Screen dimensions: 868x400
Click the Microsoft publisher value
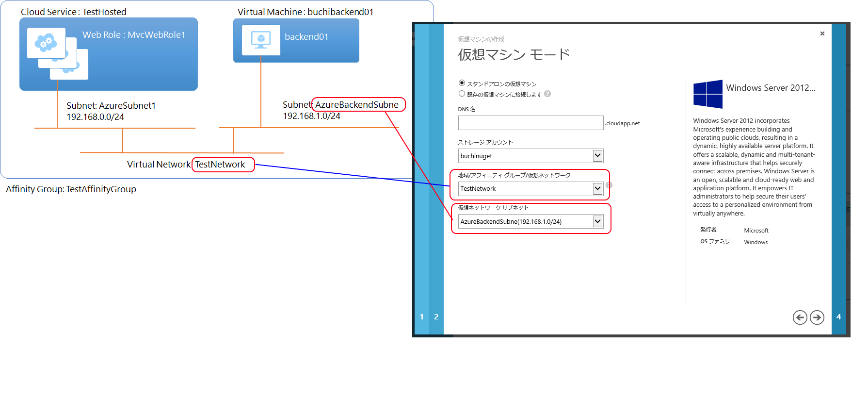pos(756,231)
